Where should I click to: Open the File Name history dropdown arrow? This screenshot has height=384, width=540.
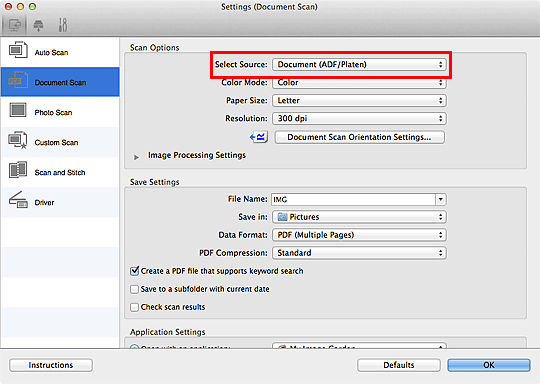440,199
